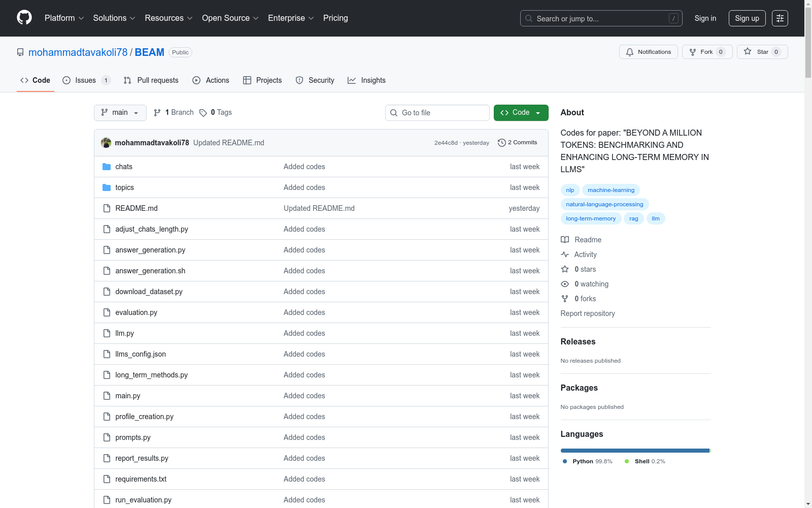812x508 pixels.
Task: Select the rag topic tag
Action: [x=634, y=218]
